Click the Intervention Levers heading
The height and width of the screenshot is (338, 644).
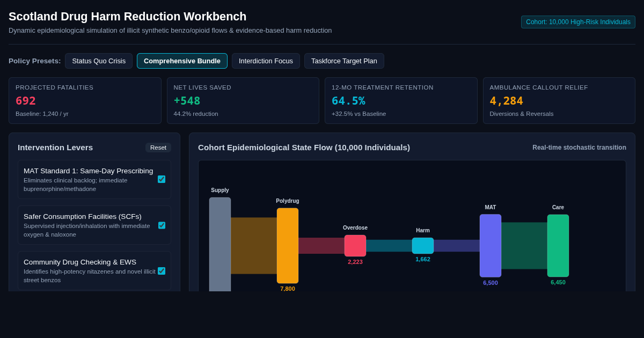(55, 148)
